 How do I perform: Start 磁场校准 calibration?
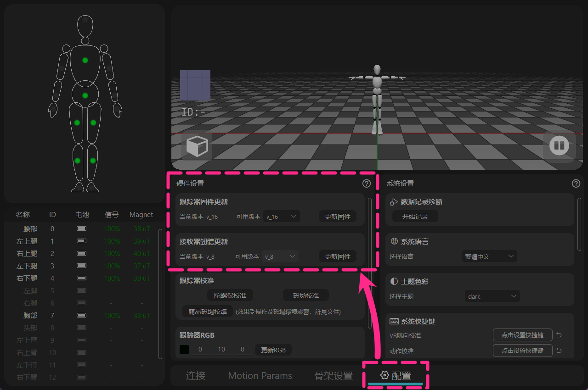click(x=306, y=295)
